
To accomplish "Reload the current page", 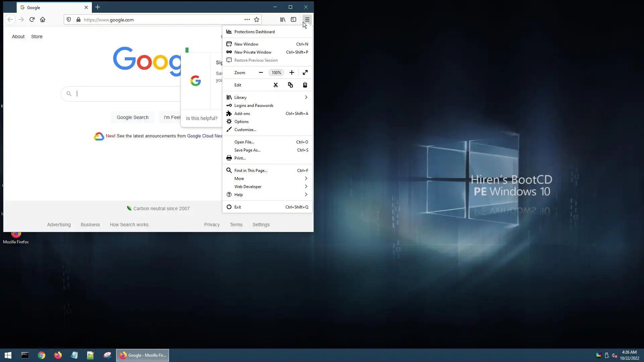I will [32, 19].
